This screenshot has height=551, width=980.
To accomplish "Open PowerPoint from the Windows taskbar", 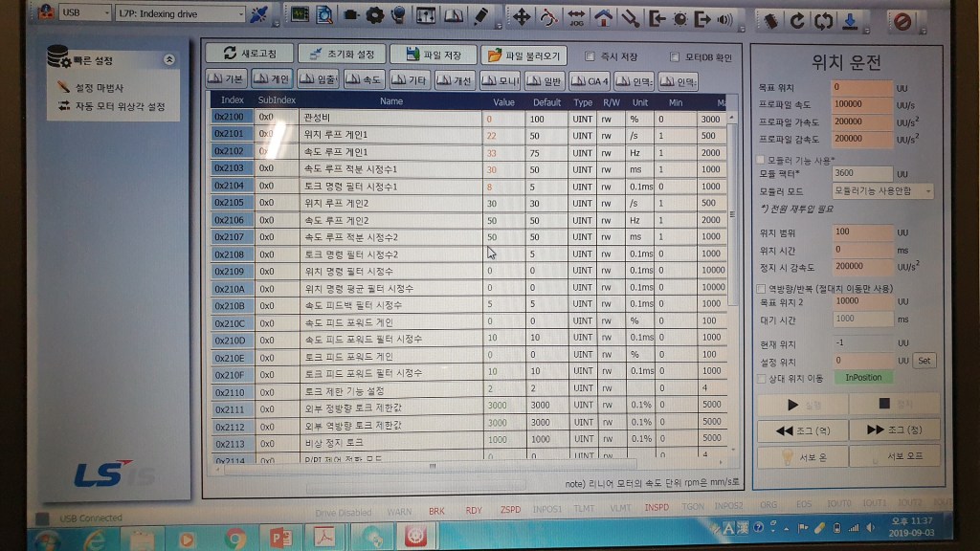I will (280, 538).
